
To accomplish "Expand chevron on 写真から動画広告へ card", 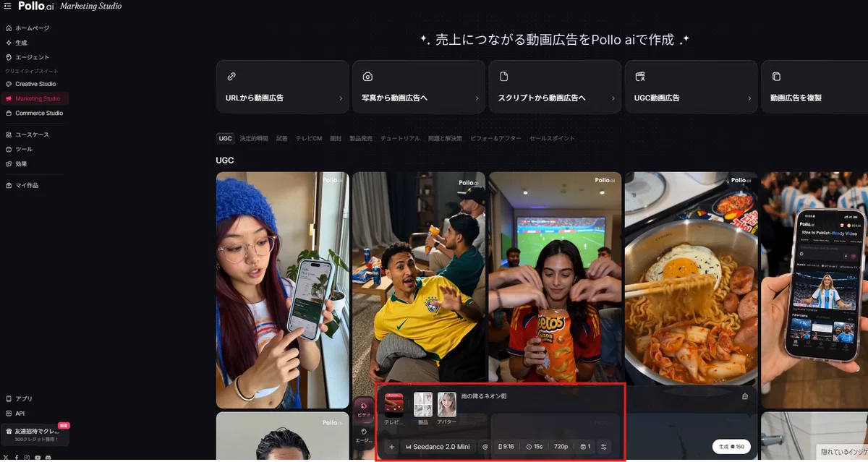I will tap(477, 98).
